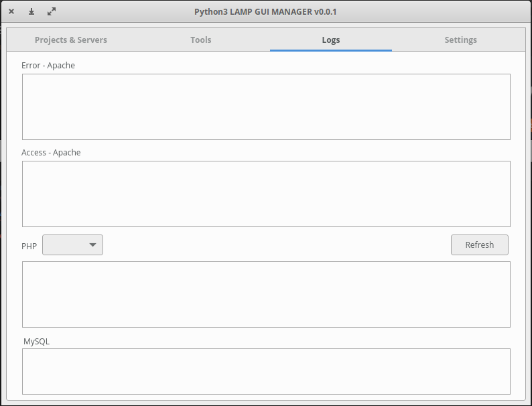Focus the Error - Apache log box
Image resolution: width=532 pixels, height=406 pixels.
[266, 107]
